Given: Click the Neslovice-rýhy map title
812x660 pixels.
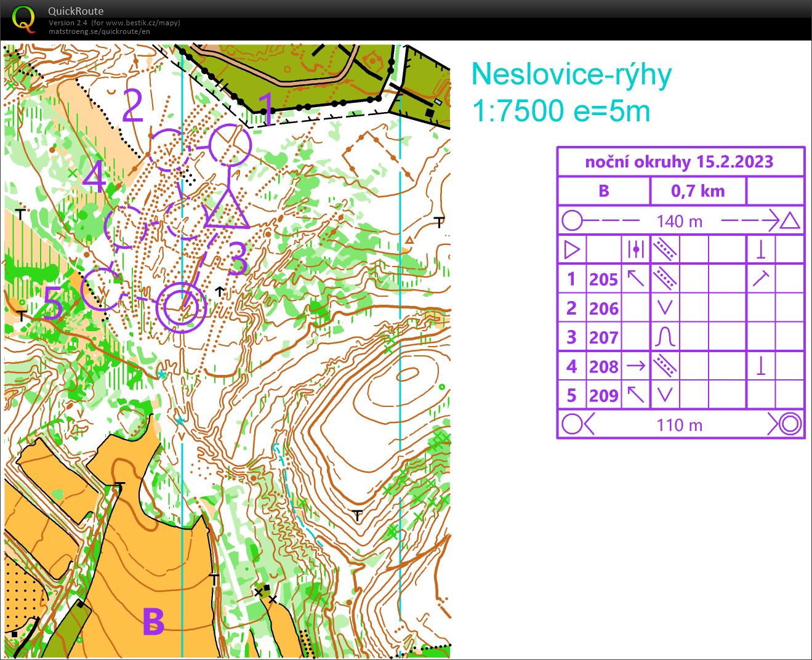Looking at the screenshot, I should [x=571, y=75].
